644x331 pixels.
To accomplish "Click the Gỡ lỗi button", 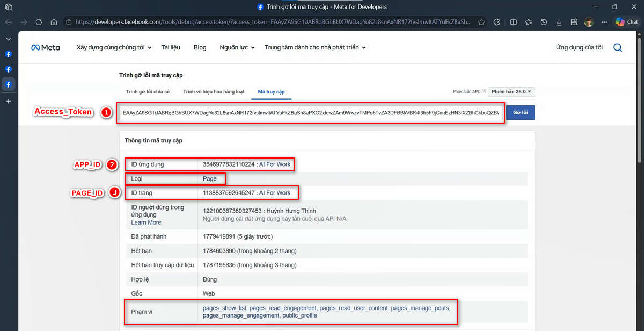I will 521,113.
